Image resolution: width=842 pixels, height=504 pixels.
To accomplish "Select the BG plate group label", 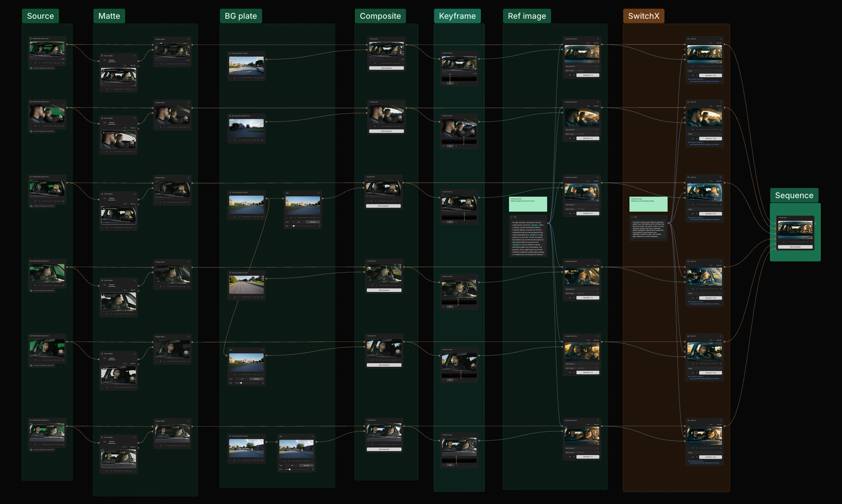I will (241, 16).
